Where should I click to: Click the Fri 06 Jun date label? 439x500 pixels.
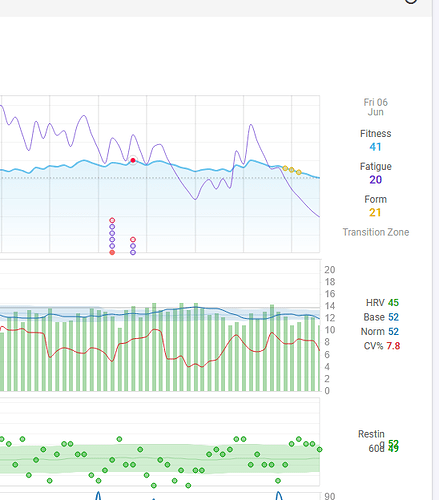coord(376,107)
